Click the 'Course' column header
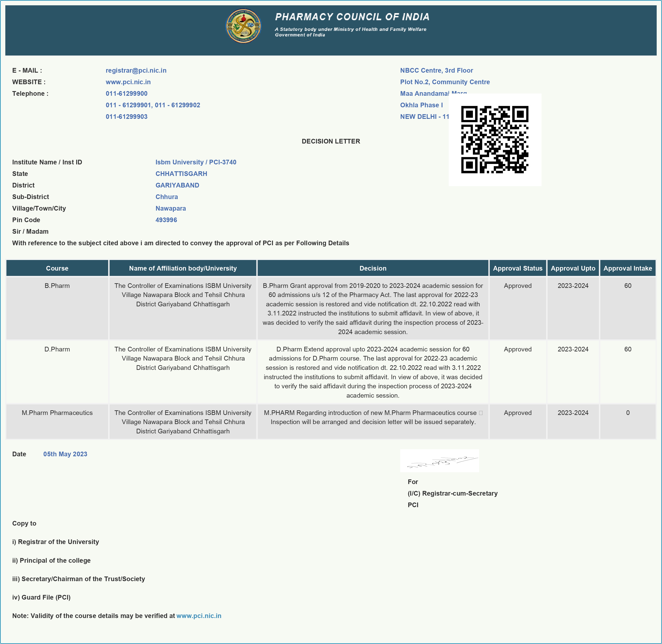The height and width of the screenshot is (644, 662). pos(57,268)
